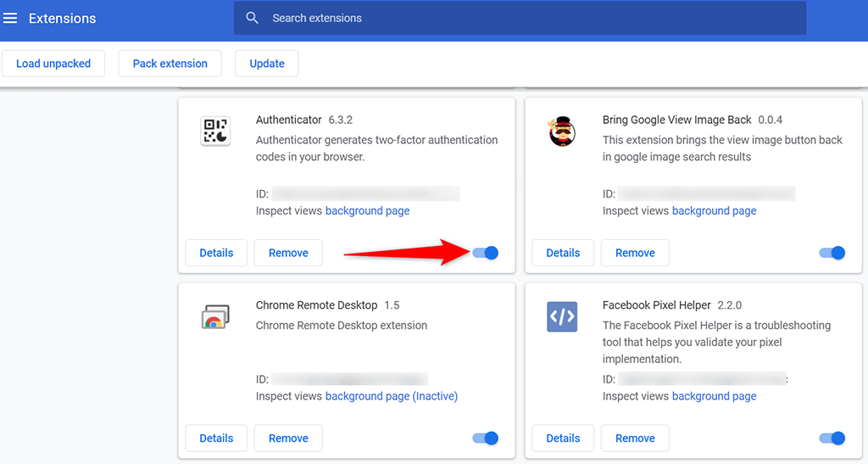Click the Load unpacked button
The width and height of the screenshot is (868, 464).
coord(53,64)
